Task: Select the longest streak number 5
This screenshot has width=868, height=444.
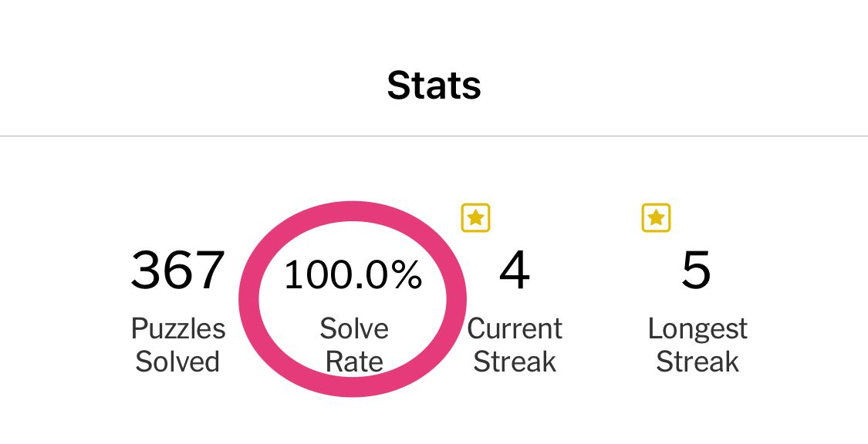Action: (697, 271)
